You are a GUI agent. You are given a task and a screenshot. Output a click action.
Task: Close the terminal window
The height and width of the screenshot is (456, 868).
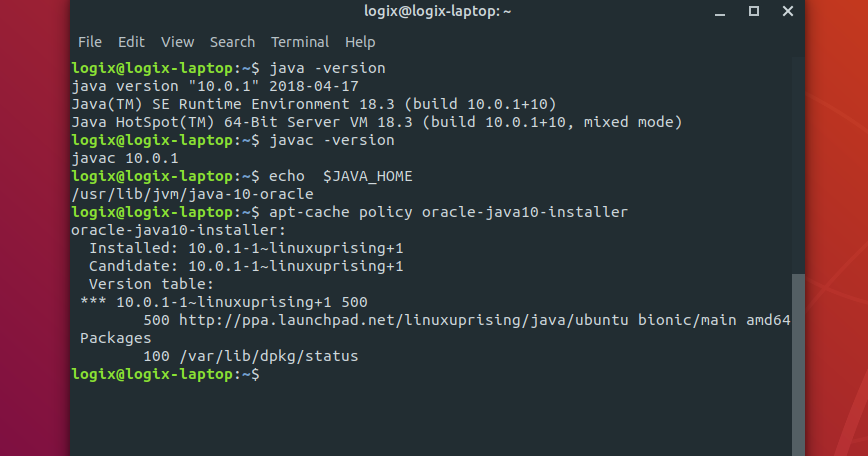point(788,11)
